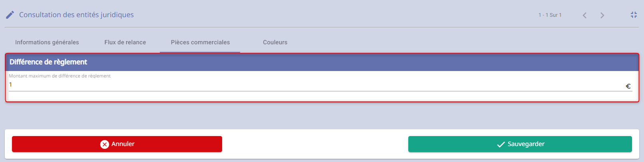Click the pencil edit icon
Viewport: 644px width, 162px height.
tap(10, 15)
